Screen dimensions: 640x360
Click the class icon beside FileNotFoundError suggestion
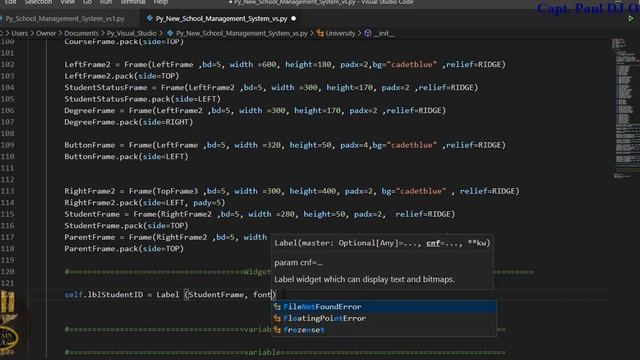coord(278,307)
